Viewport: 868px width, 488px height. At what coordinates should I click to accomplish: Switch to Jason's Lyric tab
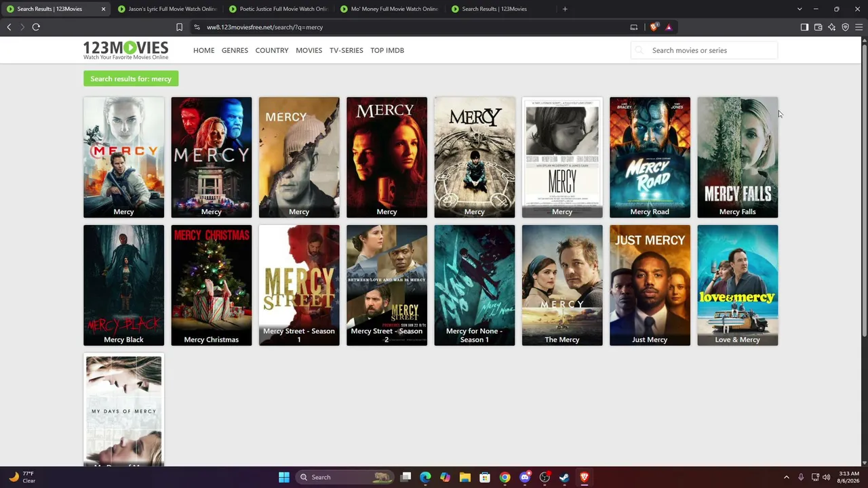coord(167,9)
